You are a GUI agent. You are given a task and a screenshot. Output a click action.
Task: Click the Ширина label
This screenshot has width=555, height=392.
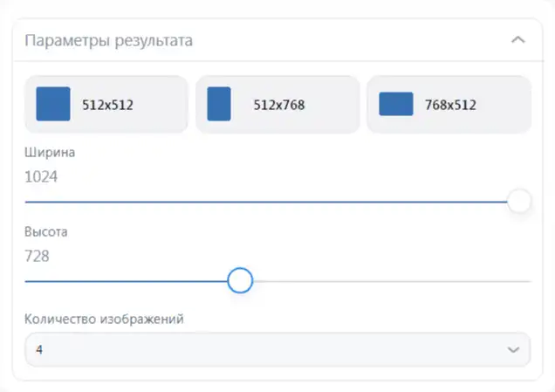point(50,153)
